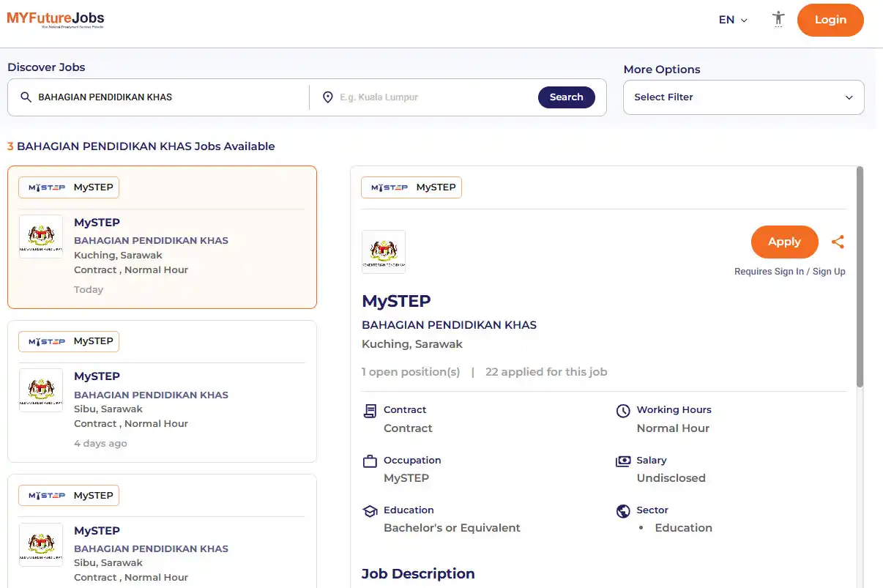This screenshot has width=883, height=588.
Task: Click the '4 days ago' posting date
Action: [100, 444]
